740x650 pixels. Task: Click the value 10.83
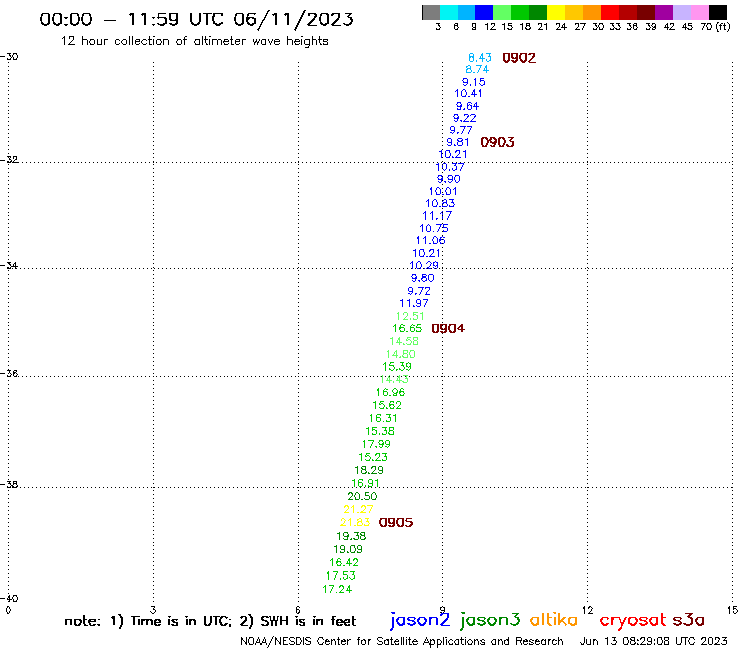(x=440, y=203)
